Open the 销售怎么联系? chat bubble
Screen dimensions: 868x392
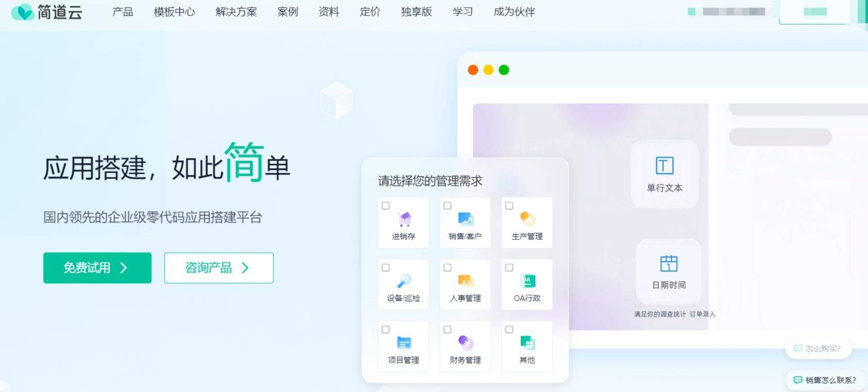[x=825, y=380]
